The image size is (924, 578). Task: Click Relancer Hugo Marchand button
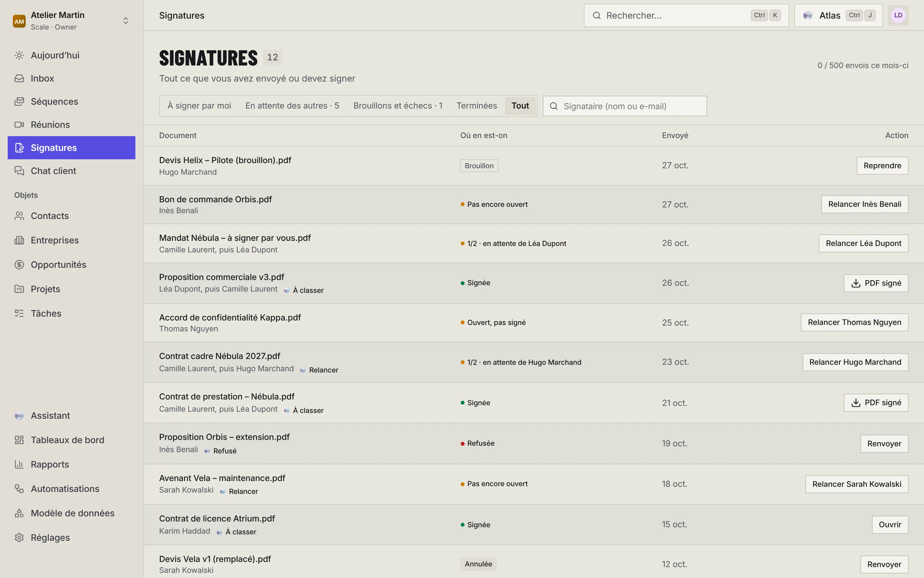[x=855, y=363]
